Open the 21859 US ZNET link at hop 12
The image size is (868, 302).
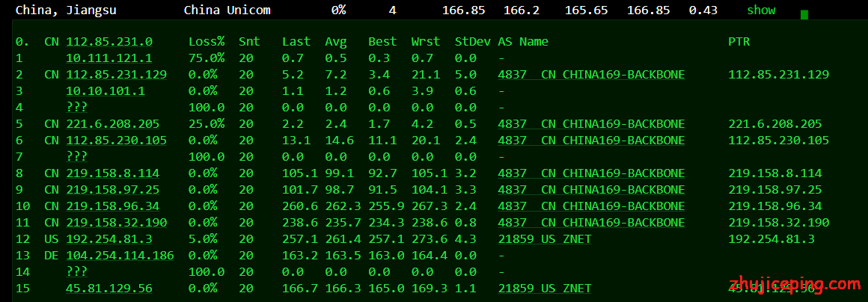[x=544, y=239]
